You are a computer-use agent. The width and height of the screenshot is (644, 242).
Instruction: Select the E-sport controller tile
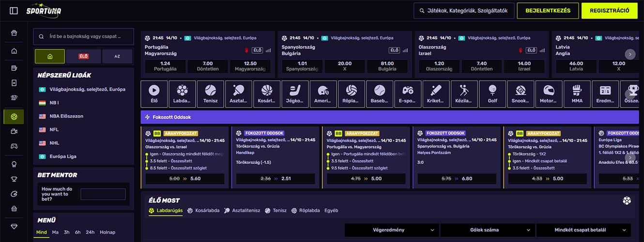coord(408,94)
